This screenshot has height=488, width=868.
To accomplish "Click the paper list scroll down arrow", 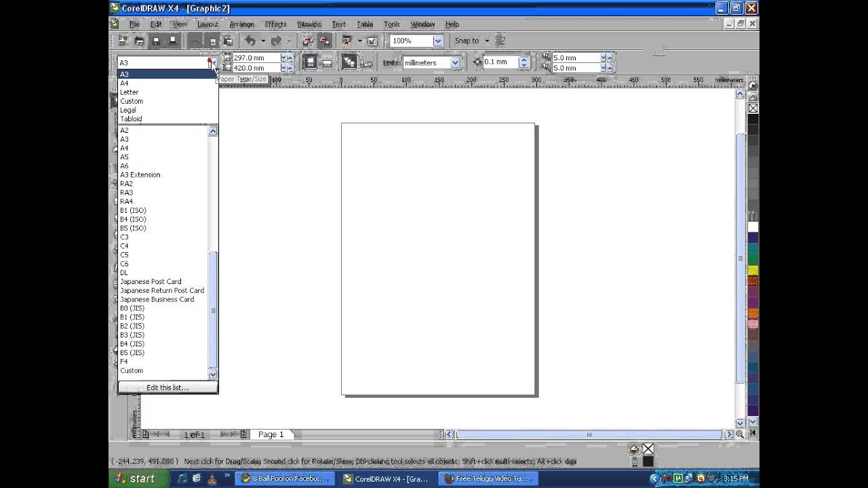I will [x=213, y=374].
